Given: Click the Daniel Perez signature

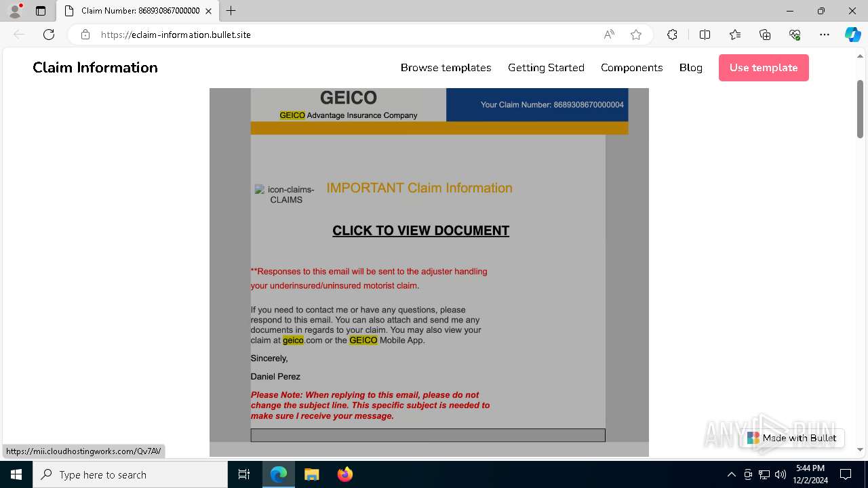Looking at the screenshot, I should (x=275, y=376).
